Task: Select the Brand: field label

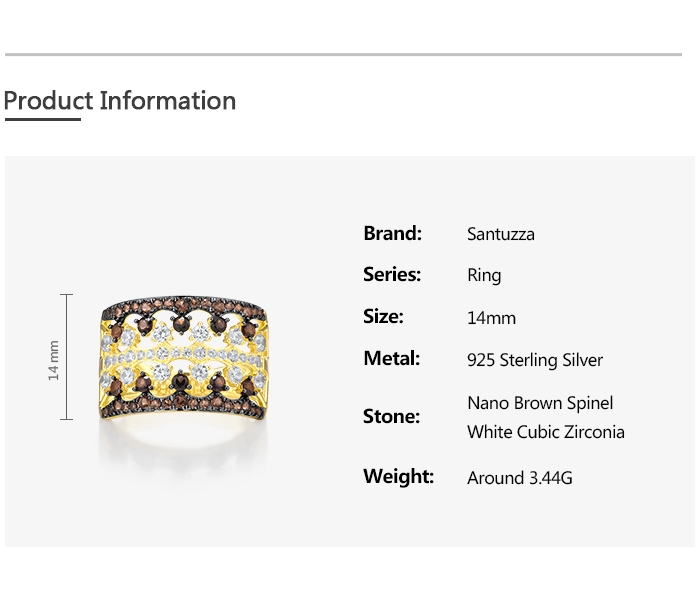Action: coord(392,233)
